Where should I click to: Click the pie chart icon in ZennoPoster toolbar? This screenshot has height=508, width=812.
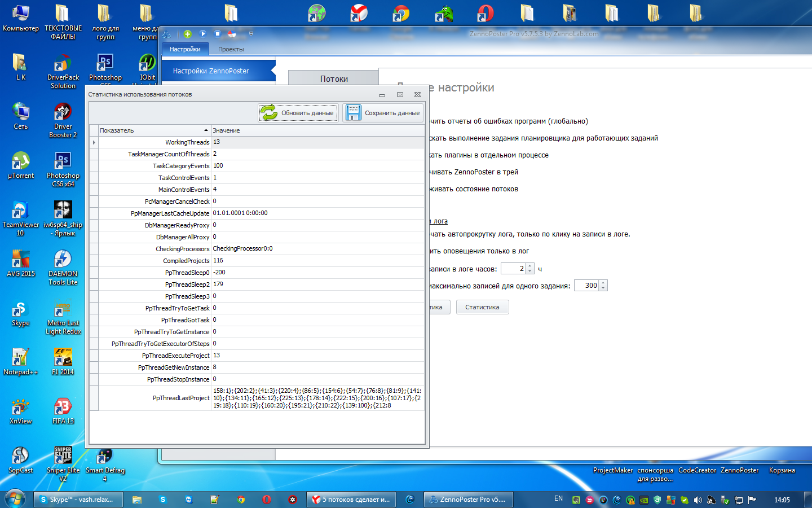pos(232,34)
